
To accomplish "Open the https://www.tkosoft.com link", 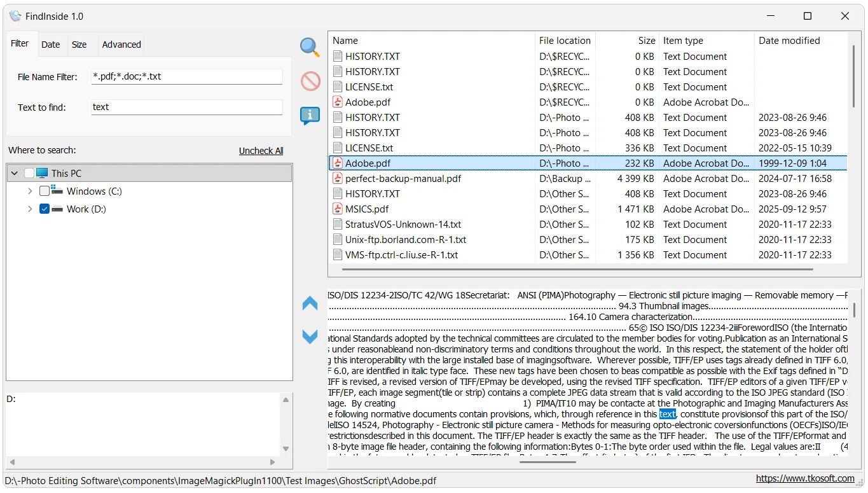I will (x=805, y=478).
